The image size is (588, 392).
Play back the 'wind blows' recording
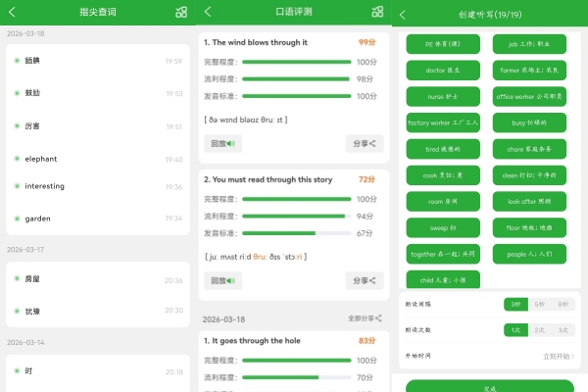[222, 143]
